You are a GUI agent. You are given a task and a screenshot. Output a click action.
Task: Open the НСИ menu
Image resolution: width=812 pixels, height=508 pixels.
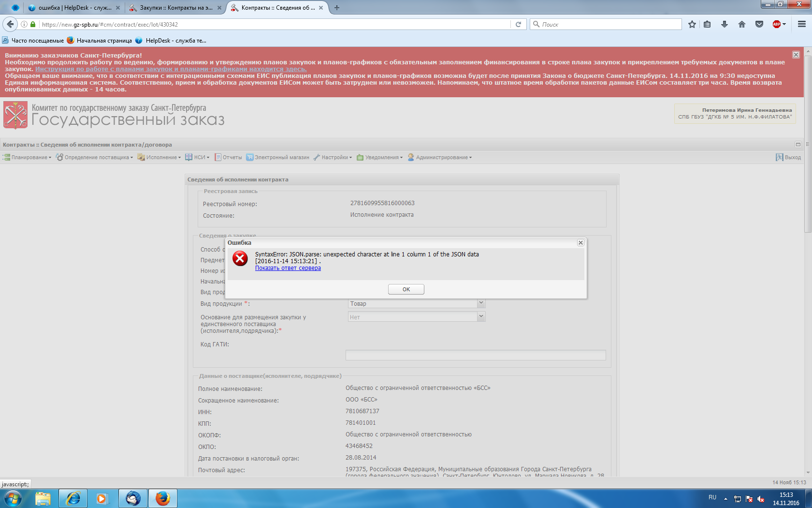coord(197,157)
